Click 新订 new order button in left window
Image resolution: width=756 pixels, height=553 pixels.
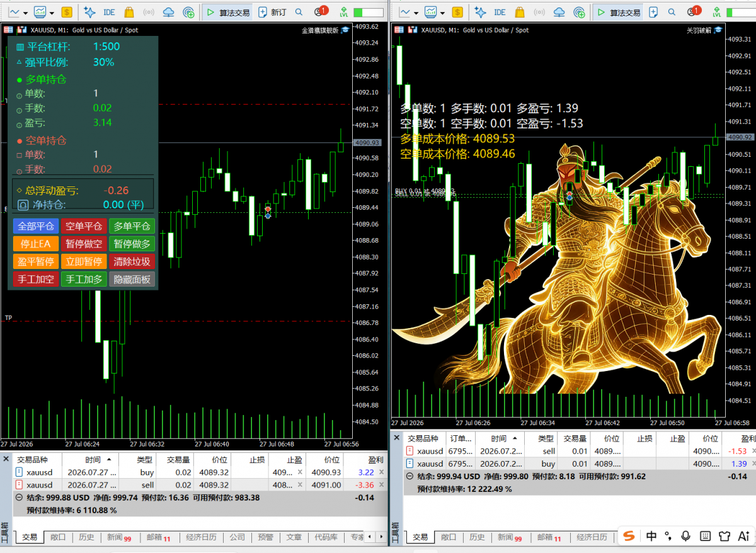coord(272,12)
